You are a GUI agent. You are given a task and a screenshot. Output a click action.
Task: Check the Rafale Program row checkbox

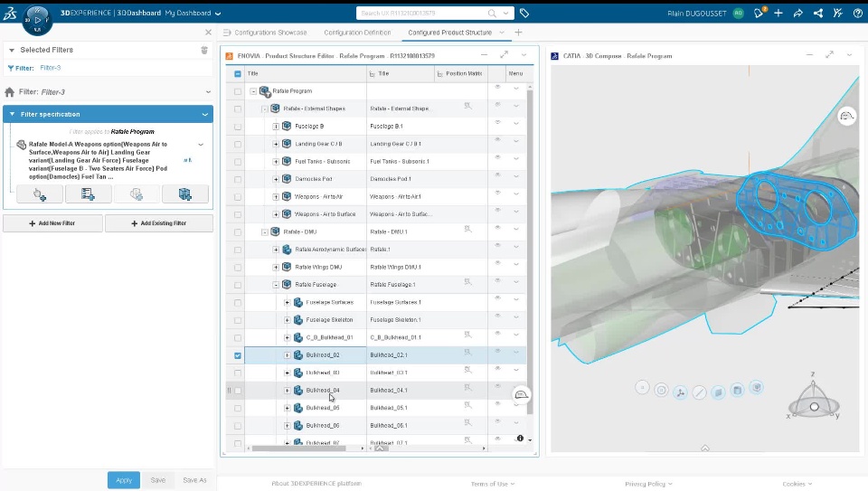click(x=238, y=91)
